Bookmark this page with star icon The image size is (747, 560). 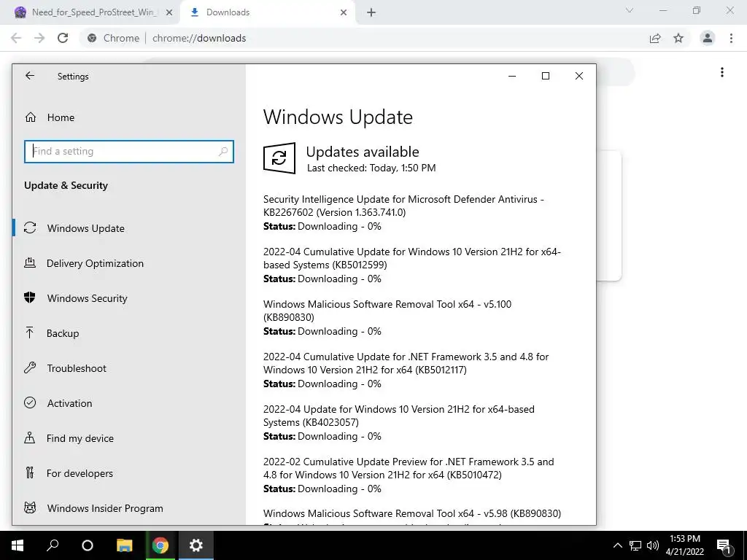tap(678, 38)
